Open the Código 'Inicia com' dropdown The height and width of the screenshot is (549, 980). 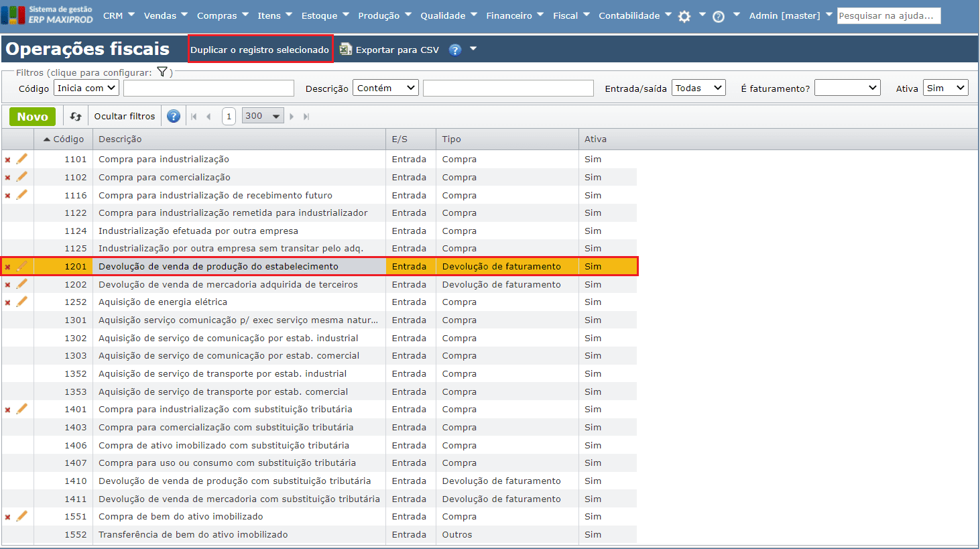86,88
